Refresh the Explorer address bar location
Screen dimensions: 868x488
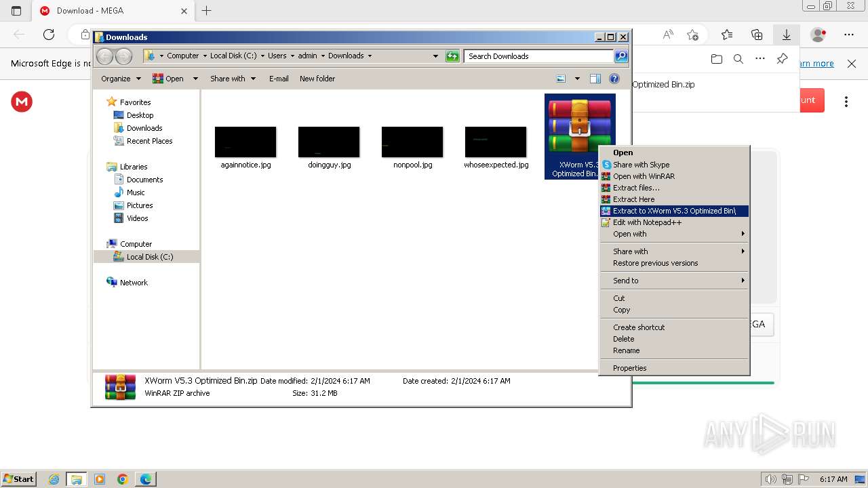pos(452,56)
